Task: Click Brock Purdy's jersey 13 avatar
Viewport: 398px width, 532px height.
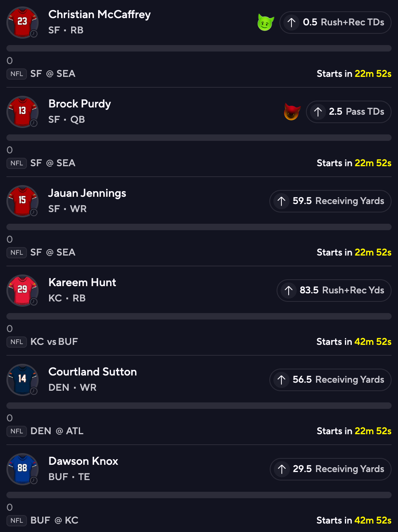Action: click(23, 112)
